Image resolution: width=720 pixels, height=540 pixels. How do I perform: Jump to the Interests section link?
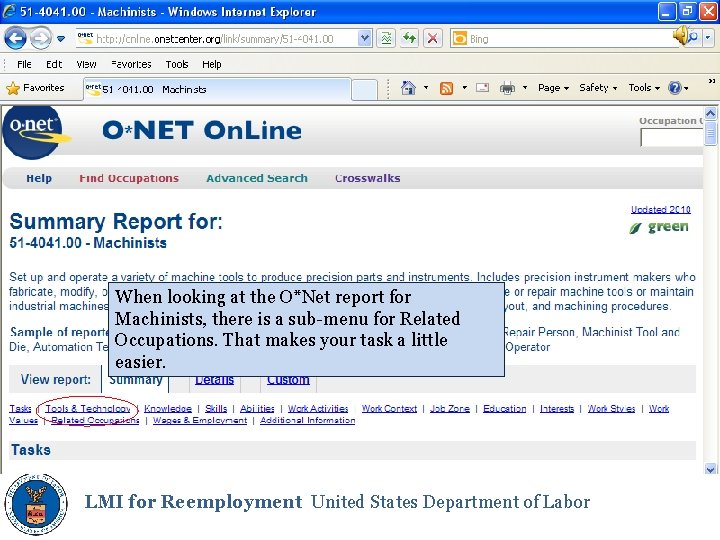[557, 408]
